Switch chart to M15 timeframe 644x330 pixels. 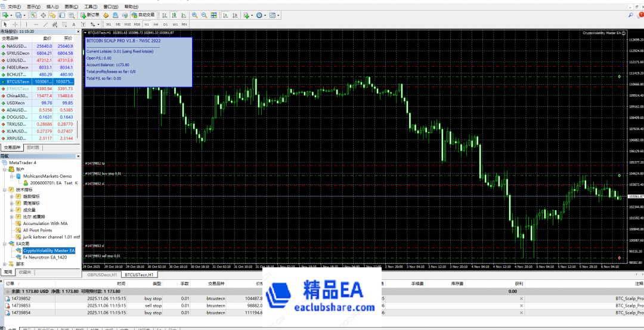click(128, 24)
